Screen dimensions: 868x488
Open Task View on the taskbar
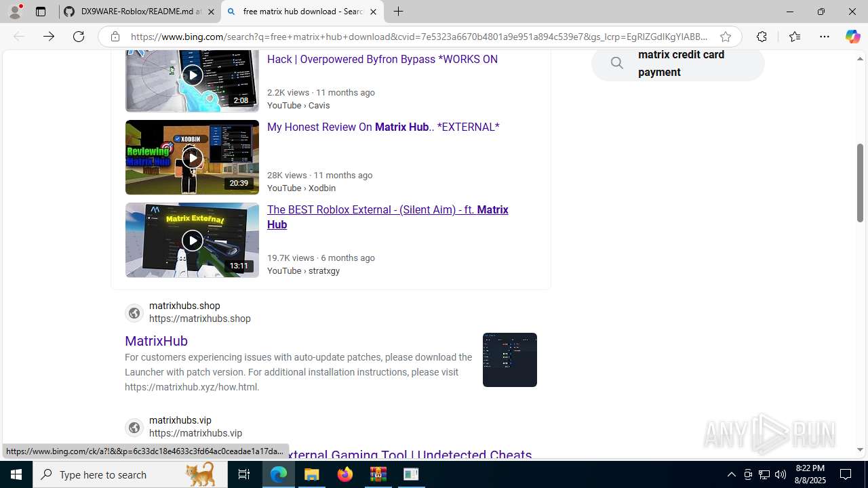(x=244, y=474)
